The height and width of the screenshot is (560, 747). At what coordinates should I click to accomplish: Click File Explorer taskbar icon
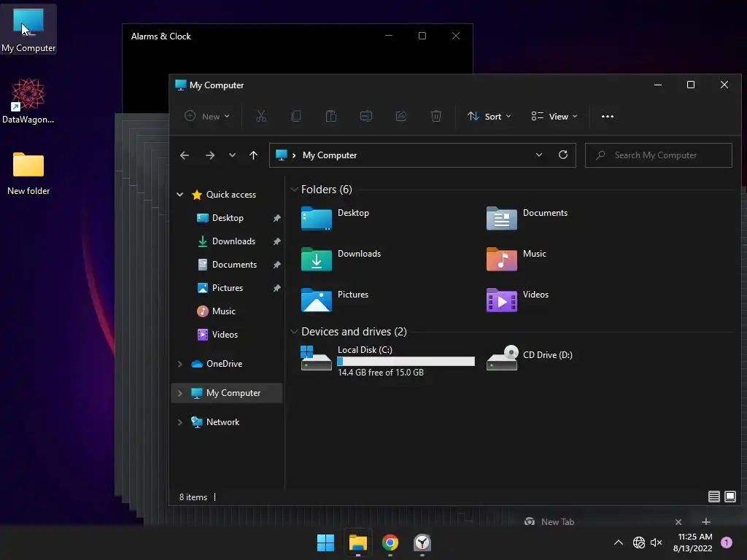[357, 542]
